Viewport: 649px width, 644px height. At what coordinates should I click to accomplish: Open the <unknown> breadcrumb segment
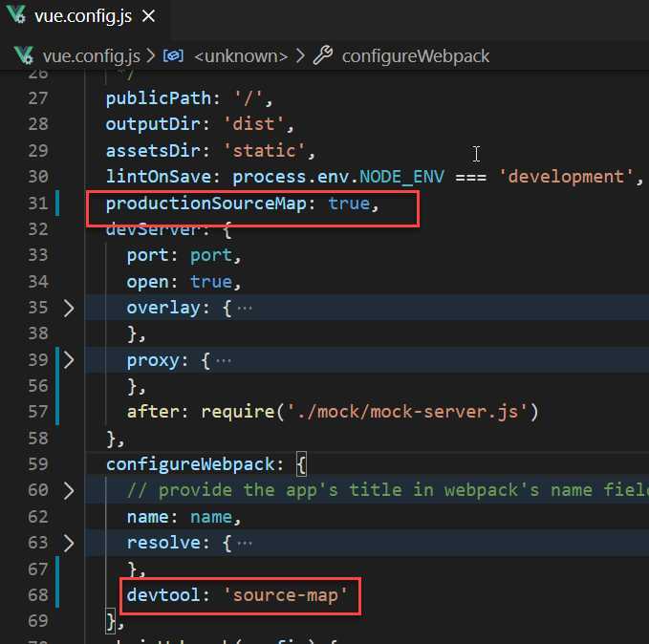tap(241, 55)
